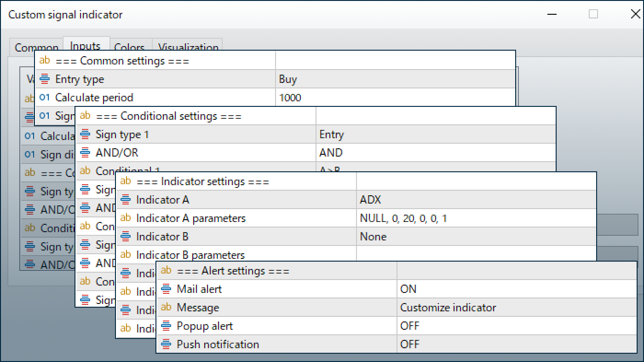This screenshot has width=644, height=362.
Task: Open the Popup alert value OFF
Action: (x=517, y=326)
